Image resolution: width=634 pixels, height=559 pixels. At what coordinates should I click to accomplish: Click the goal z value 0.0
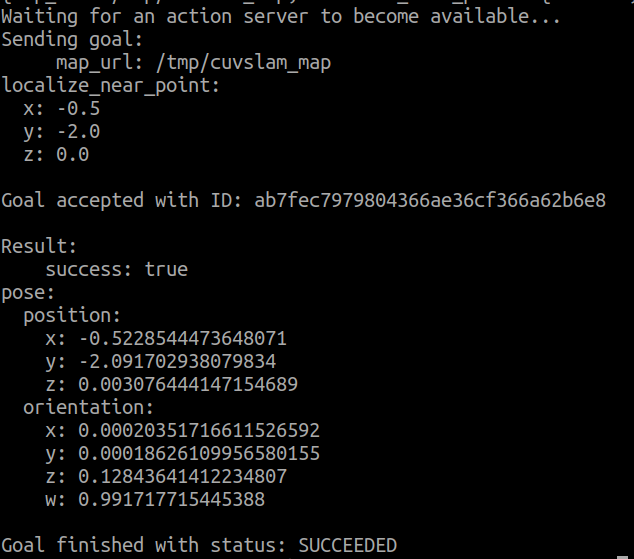coord(73,155)
